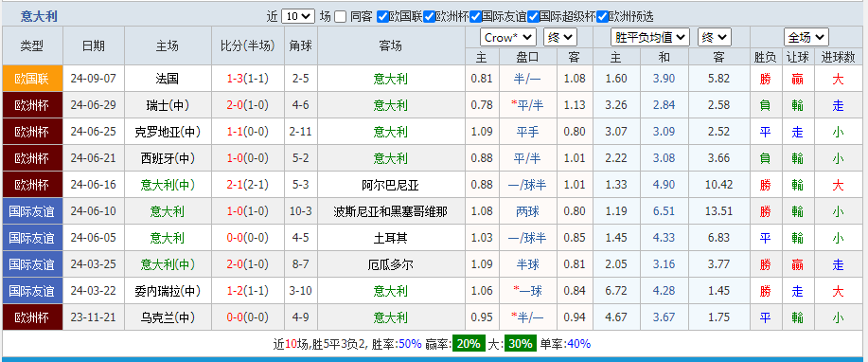Click the 欧洲杯 label for 23-11-21
This screenshot has height=362, width=868.
33,317
